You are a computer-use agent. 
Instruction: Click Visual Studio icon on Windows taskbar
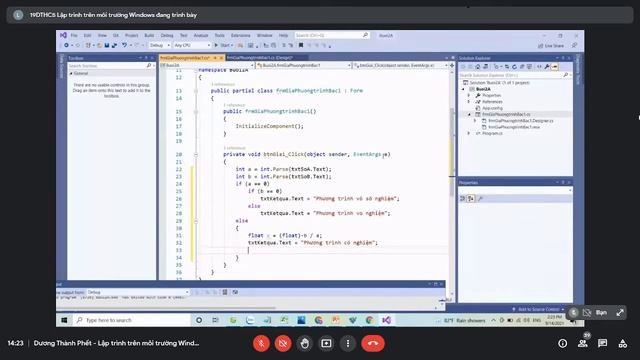(386, 320)
